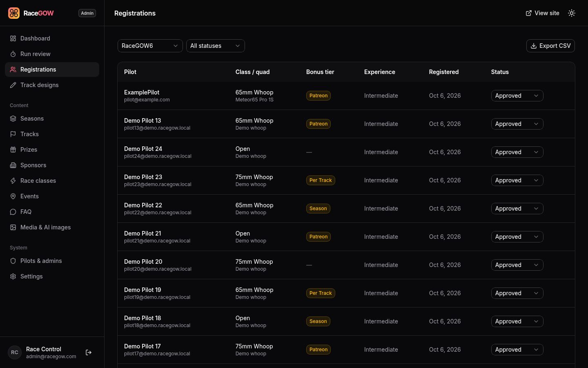
Task: Change status dropdown for Demo Pilot 13
Action: [x=517, y=124]
